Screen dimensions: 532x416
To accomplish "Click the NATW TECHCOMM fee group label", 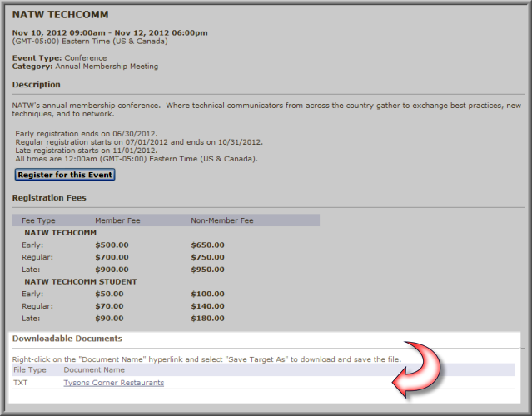I will (61, 233).
